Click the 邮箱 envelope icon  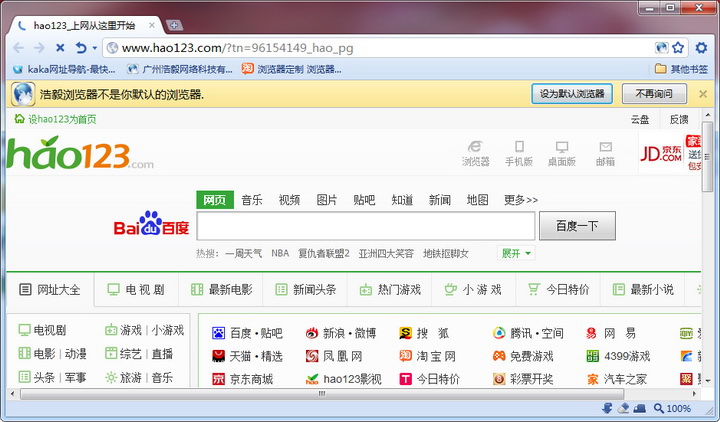coord(605,153)
